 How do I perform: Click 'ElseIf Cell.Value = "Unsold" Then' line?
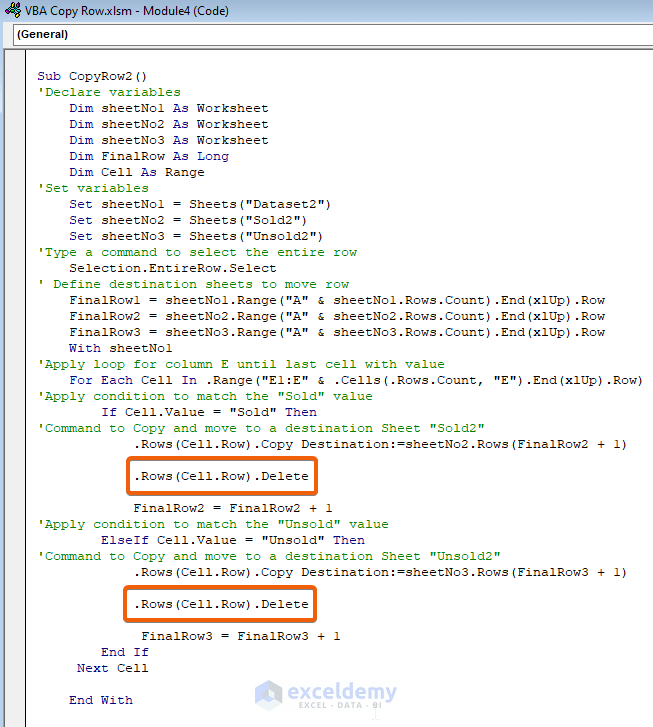coord(233,540)
